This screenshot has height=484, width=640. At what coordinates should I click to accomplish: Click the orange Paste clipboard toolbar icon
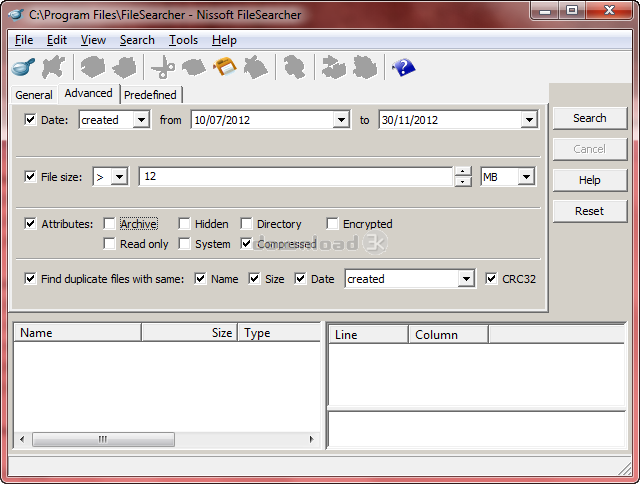click(225, 67)
